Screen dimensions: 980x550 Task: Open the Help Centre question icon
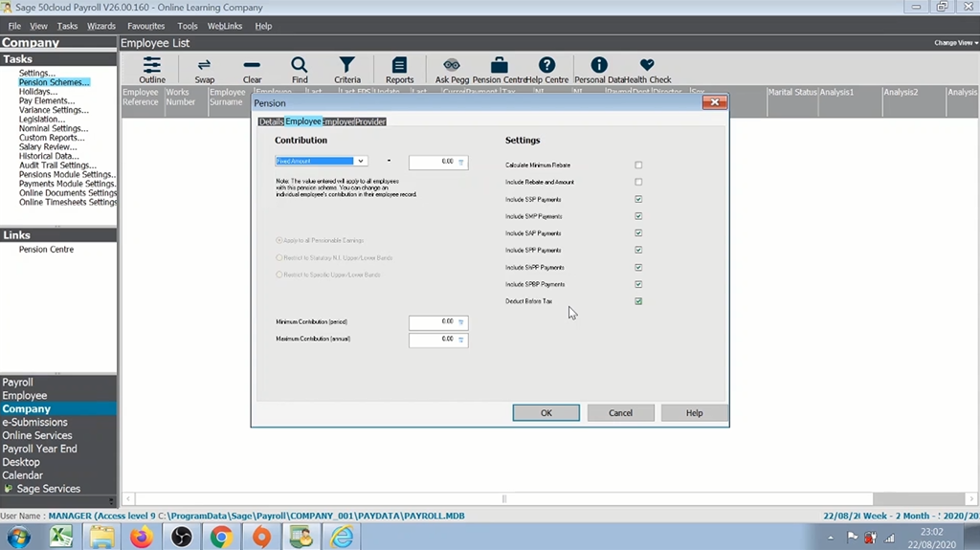point(546,70)
